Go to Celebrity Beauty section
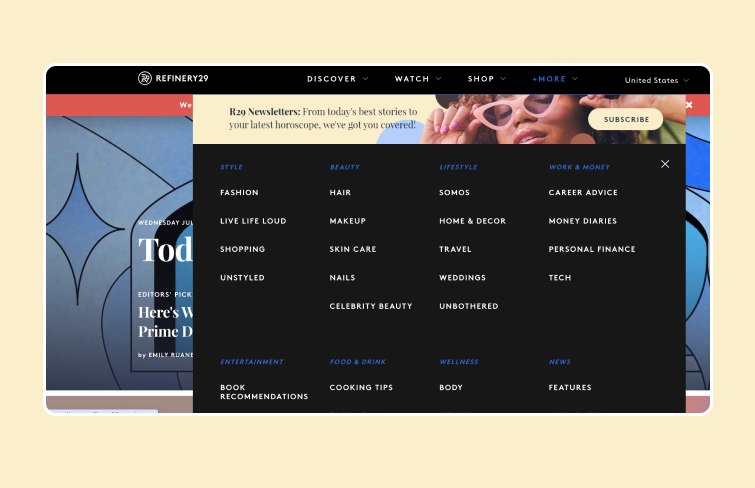The image size is (755, 488). [x=371, y=306]
